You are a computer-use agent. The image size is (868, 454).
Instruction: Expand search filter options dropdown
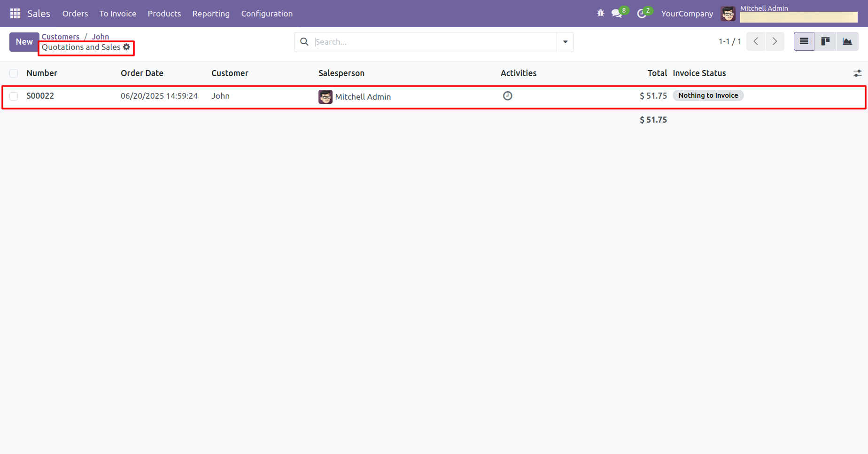(x=566, y=42)
